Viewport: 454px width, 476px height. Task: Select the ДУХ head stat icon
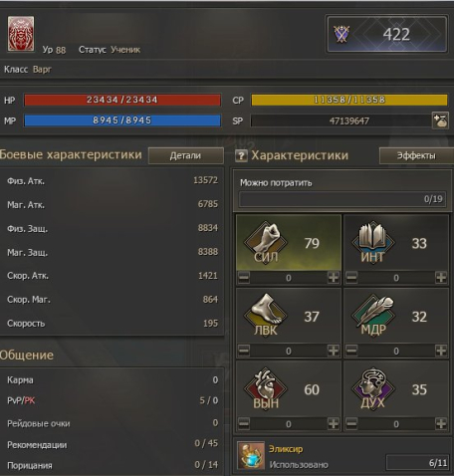click(x=373, y=388)
